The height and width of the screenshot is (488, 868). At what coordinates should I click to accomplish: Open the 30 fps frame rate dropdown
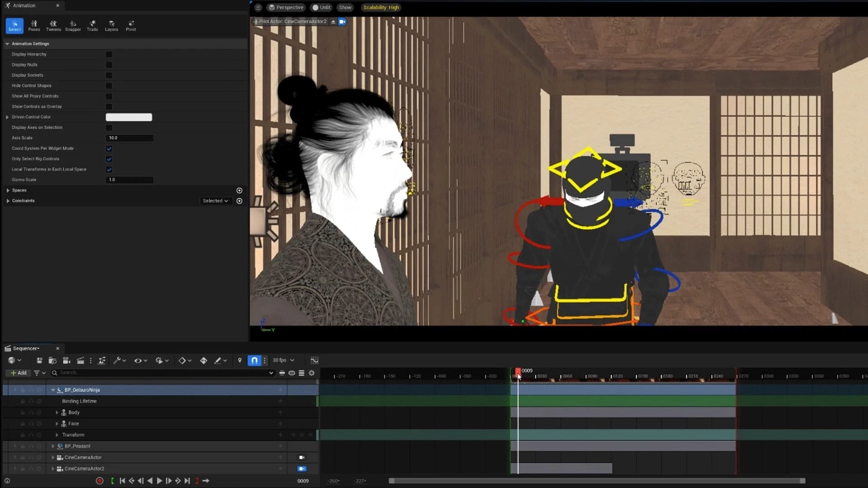(x=283, y=360)
